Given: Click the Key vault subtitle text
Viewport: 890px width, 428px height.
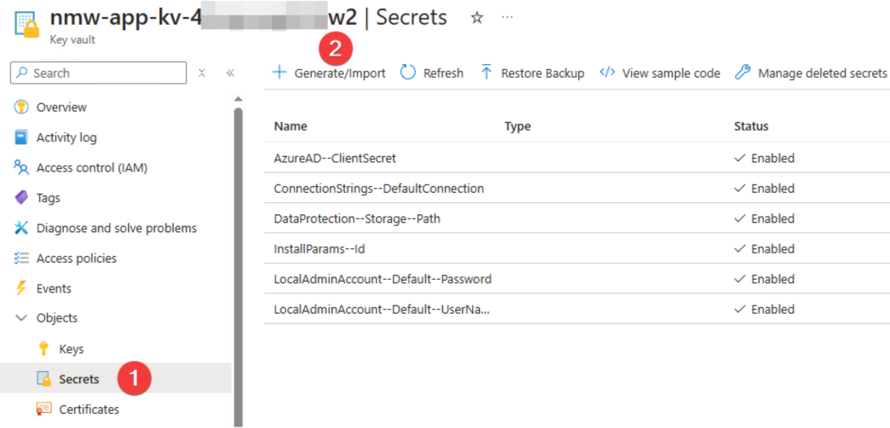Looking at the screenshot, I should (73, 40).
